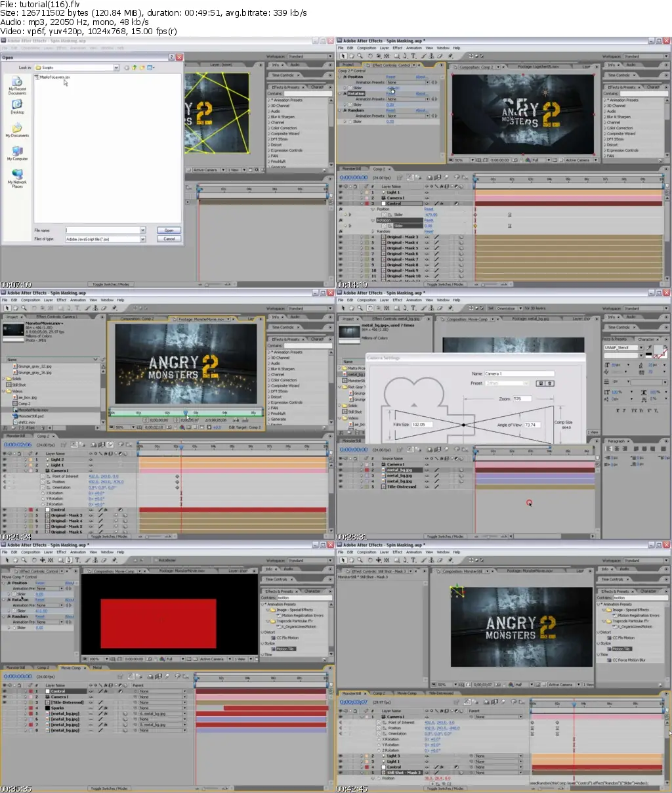Hide the Light 2 layer in the 00:21:24 frame
The height and width of the screenshot is (793, 672).
coord(5,460)
